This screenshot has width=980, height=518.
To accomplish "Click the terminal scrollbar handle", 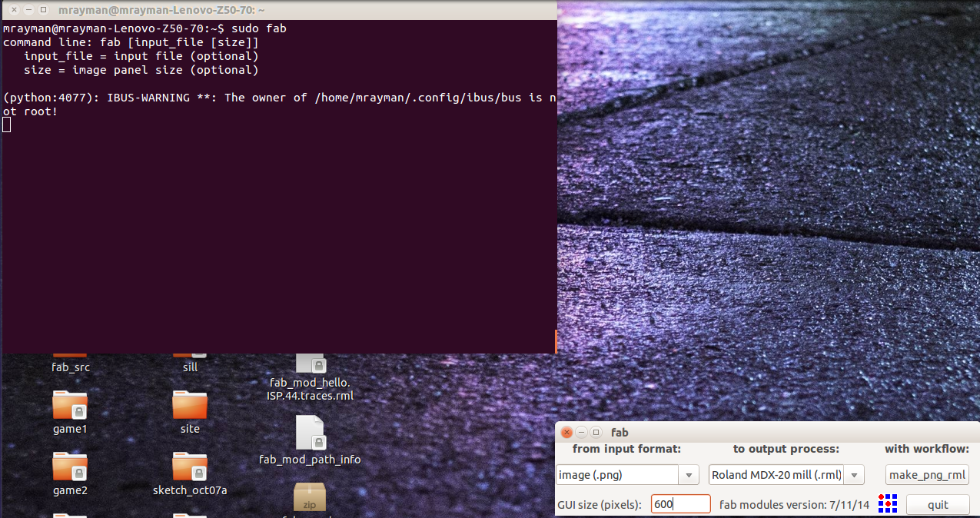I will coord(556,341).
